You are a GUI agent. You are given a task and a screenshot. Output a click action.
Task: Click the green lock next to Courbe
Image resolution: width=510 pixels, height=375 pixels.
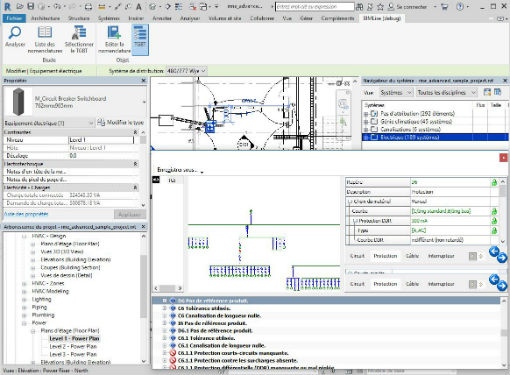(494, 211)
